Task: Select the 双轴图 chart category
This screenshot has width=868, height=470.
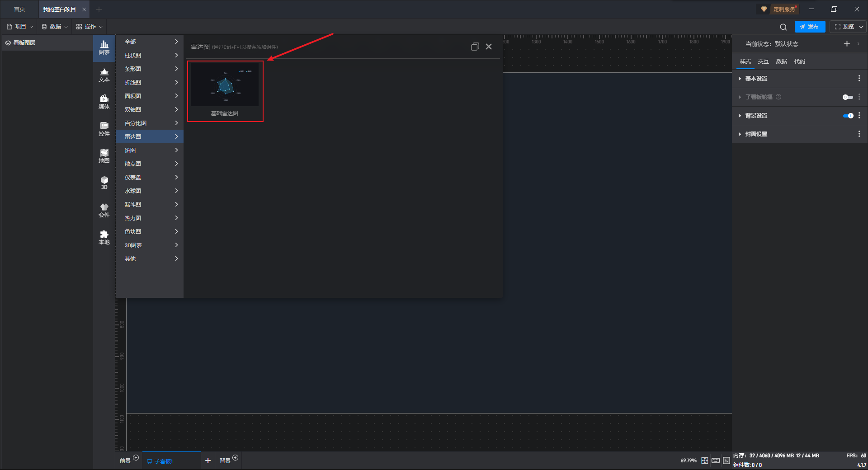Action: pos(150,109)
